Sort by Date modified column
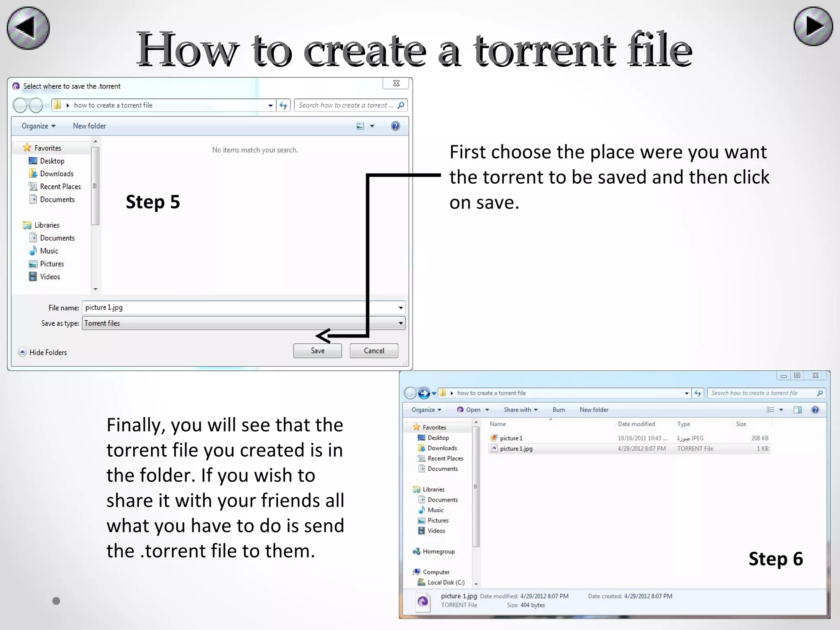This screenshot has height=630, width=840. [x=636, y=424]
